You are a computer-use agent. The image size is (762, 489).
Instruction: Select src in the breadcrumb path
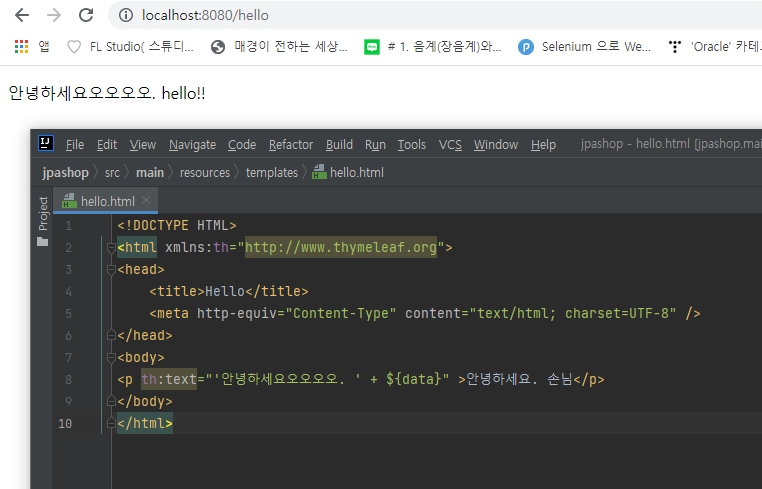click(x=112, y=173)
